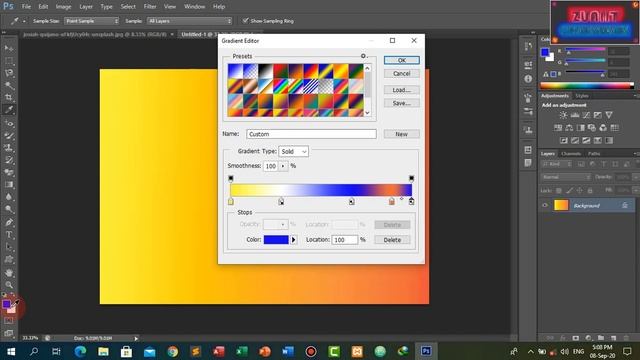
Task: Select the Rectangular Marquee tool
Action: point(9,61)
